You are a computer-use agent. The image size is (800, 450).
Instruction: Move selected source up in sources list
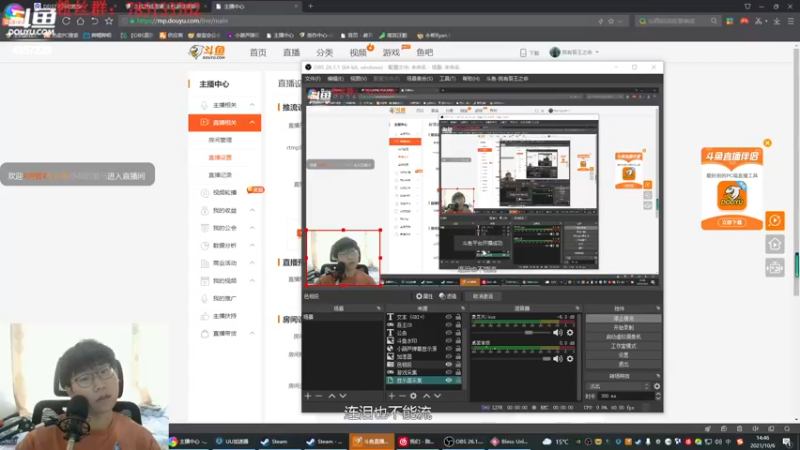(x=427, y=396)
